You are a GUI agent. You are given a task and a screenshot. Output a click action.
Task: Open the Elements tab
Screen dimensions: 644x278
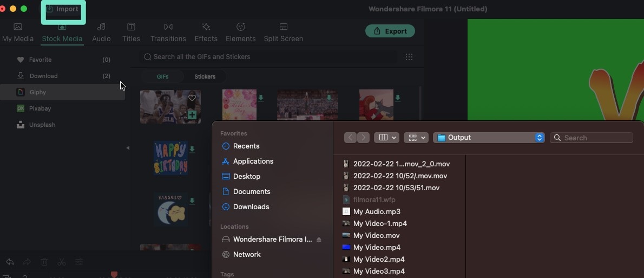coord(241,33)
